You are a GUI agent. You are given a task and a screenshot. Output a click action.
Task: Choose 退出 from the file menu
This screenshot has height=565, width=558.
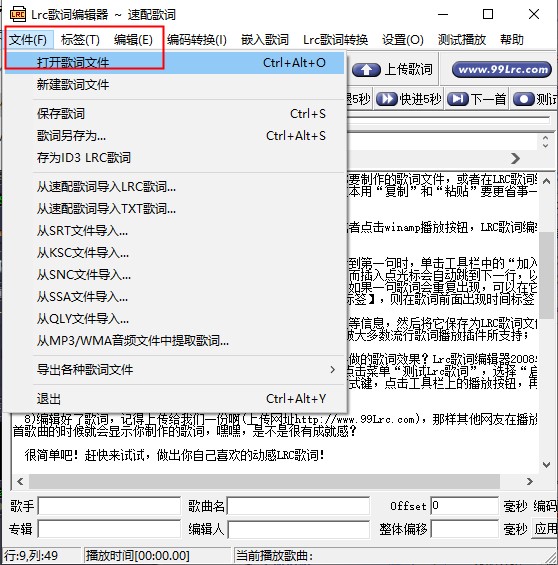click(174, 399)
